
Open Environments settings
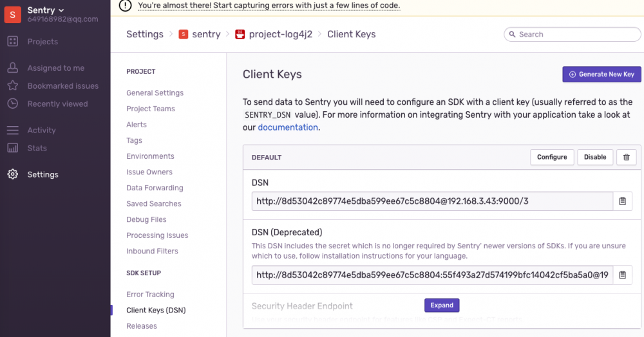[150, 156]
